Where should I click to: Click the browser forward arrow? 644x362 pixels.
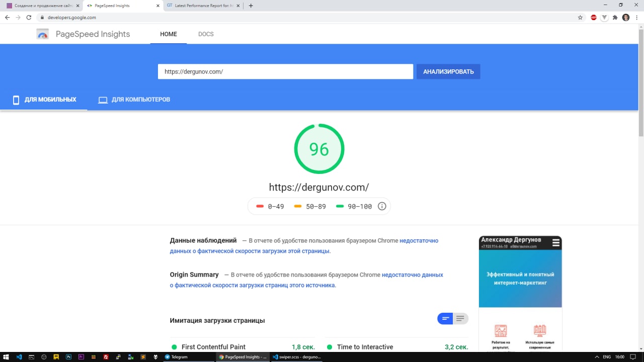click(18, 17)
